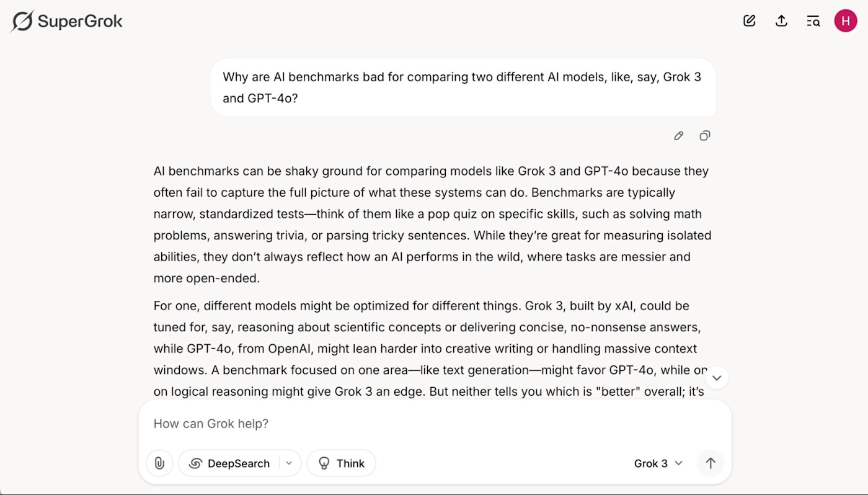Toggle Think mode on
This screenshot has height=495, width=868.
pyautogui.click(x=342, y=463)
